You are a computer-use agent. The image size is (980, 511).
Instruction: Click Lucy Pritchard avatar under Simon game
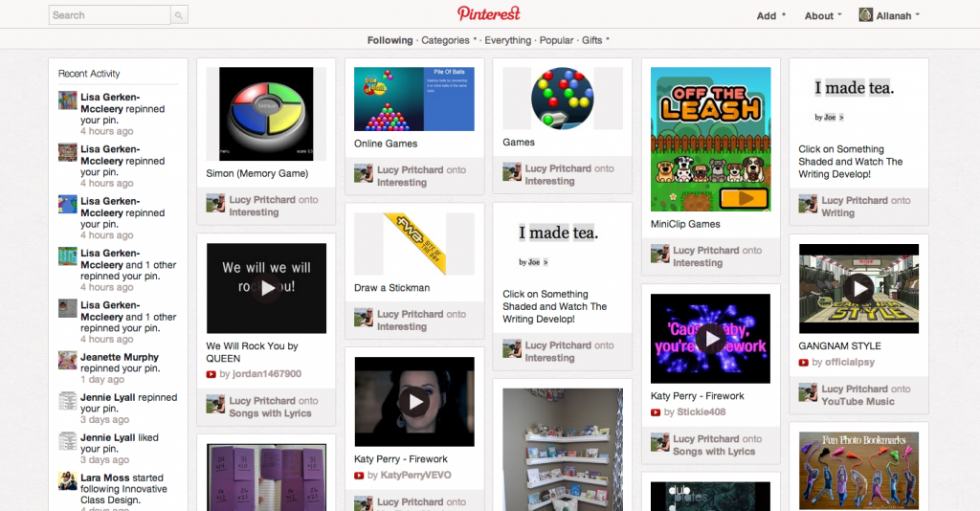pos(215,203)
